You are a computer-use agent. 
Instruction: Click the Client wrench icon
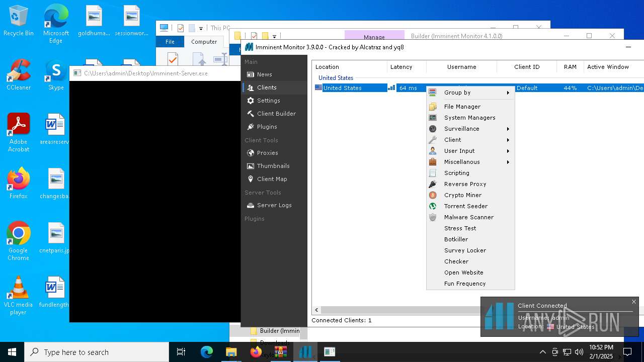point(433,140)
